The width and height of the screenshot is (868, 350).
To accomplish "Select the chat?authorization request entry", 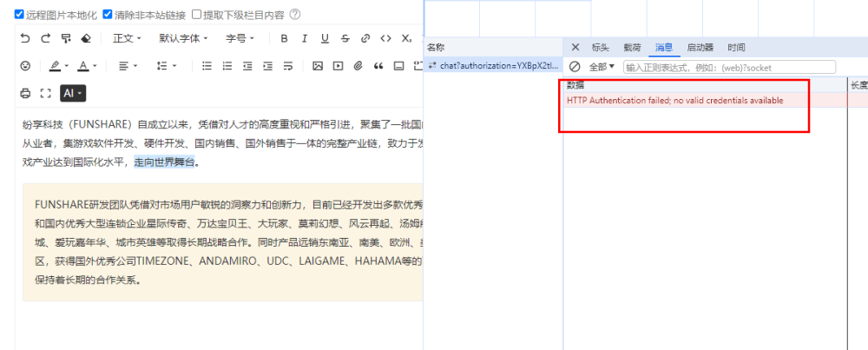I will click(494, 65).
